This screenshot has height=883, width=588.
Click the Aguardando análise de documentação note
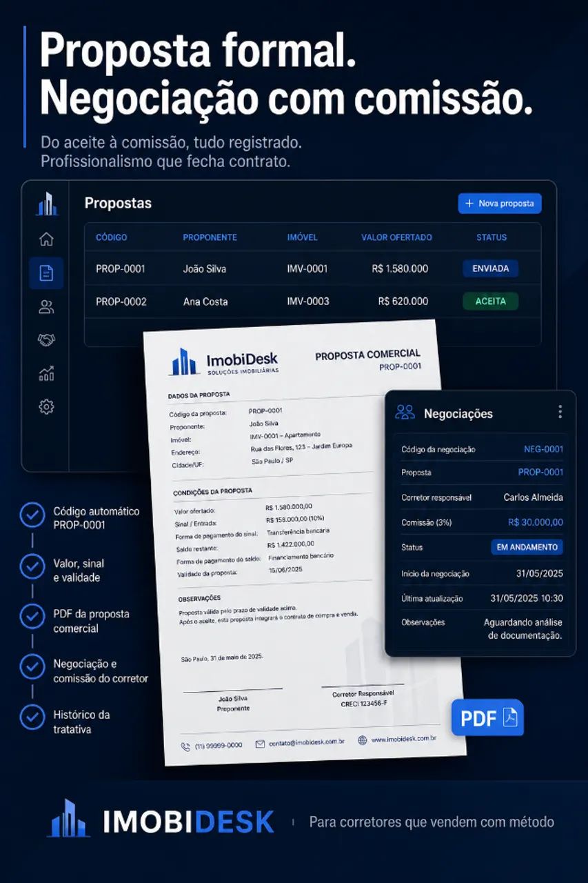523,629
